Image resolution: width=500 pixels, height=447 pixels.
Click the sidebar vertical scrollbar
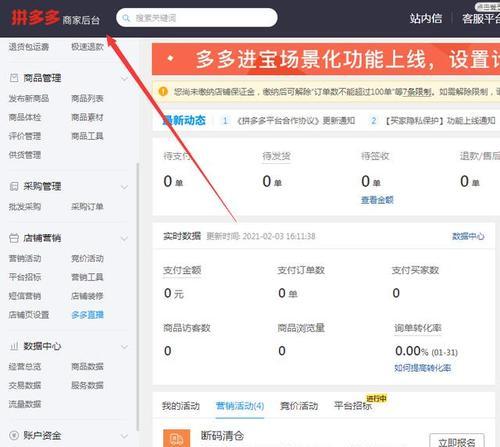pos(138,297)
